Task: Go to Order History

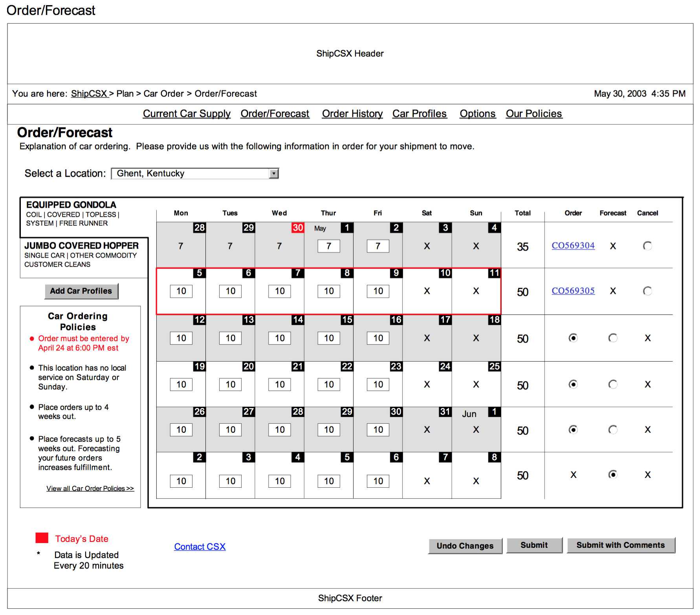Action: (352, 114)
